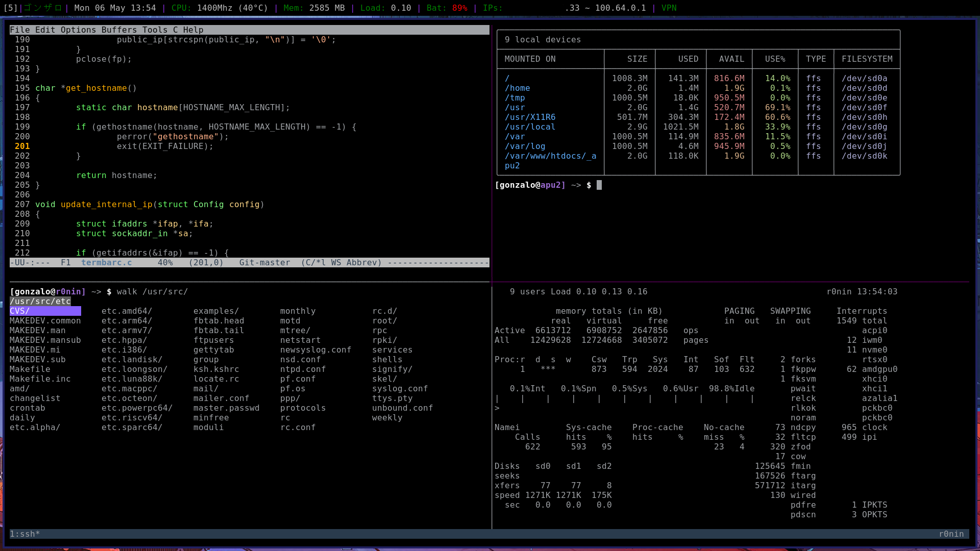The image size is (980, 551).
Task: Click the /usr/local mount point row
Action: pos(530,127)
